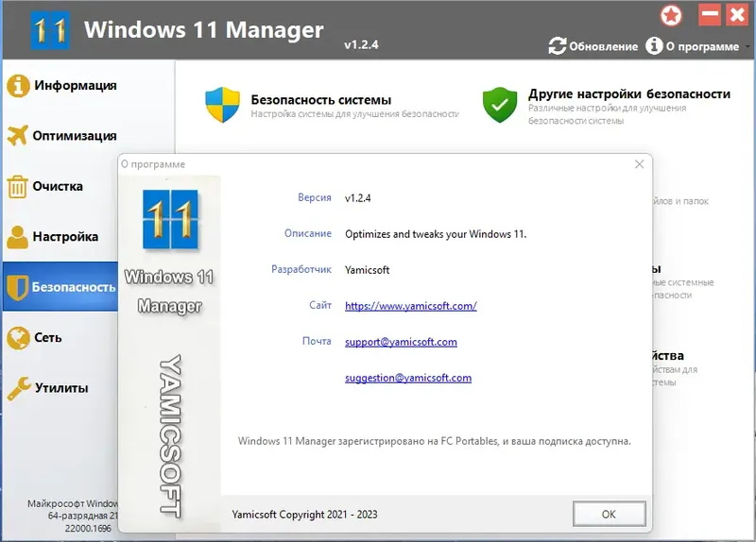Switch to the Настройка tab label
Image resolution: width=756 pixels, height=542 pixels.
pyautogui.click(x=65, y=237)
